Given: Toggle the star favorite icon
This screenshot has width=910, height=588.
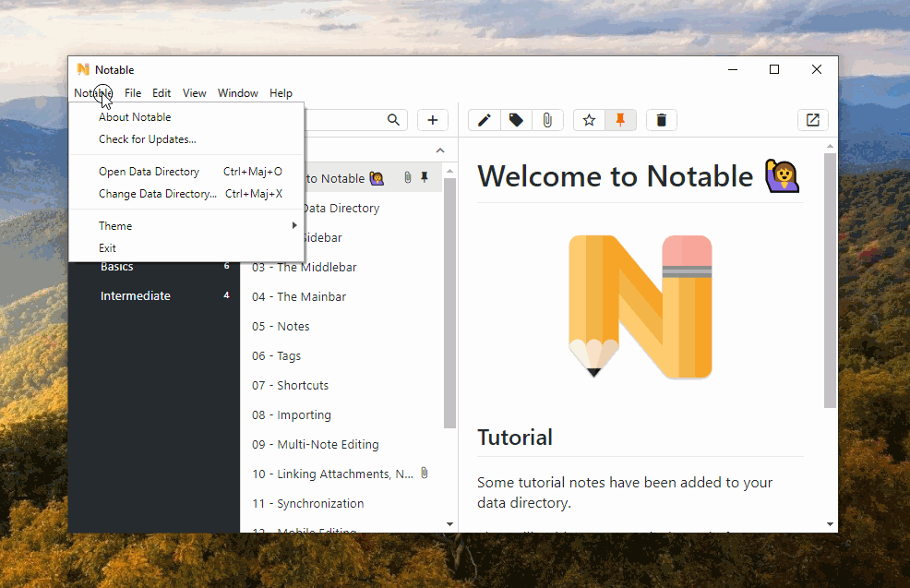Looking at the screenshot, I should tap(589, 120).
